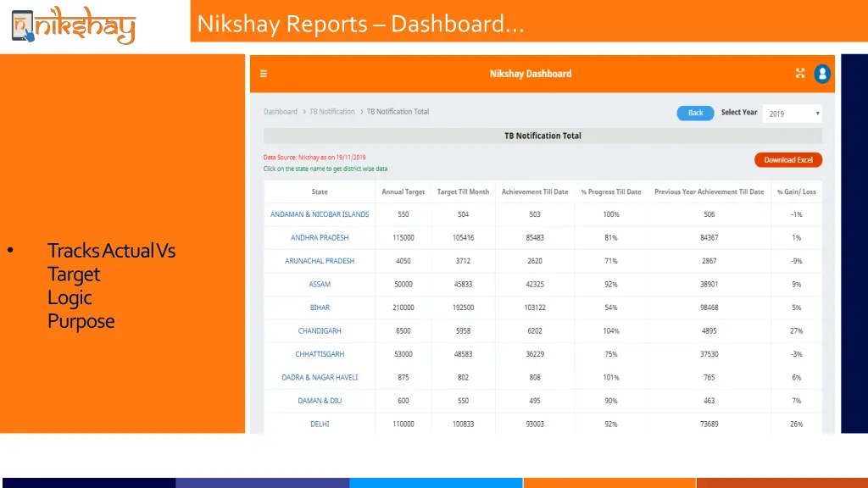
Task: Go to Dashboard breadcrumb
Action: 280,112
